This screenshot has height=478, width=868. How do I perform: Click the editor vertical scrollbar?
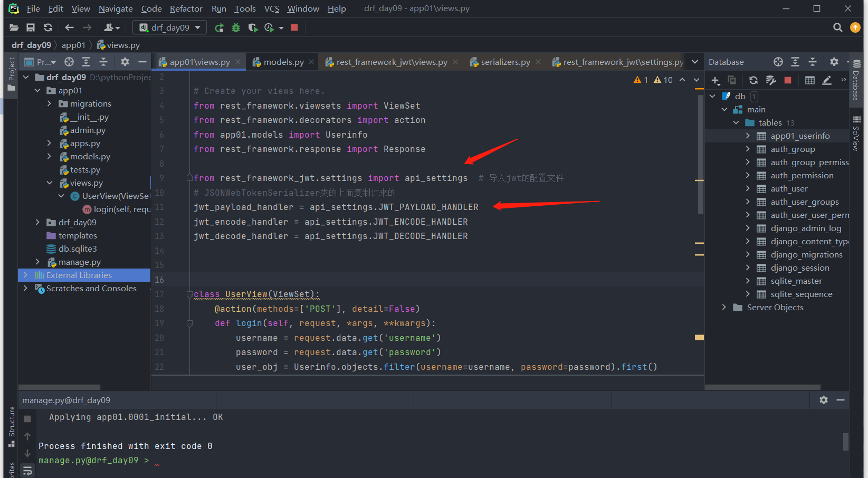click(x=700, y=154)
